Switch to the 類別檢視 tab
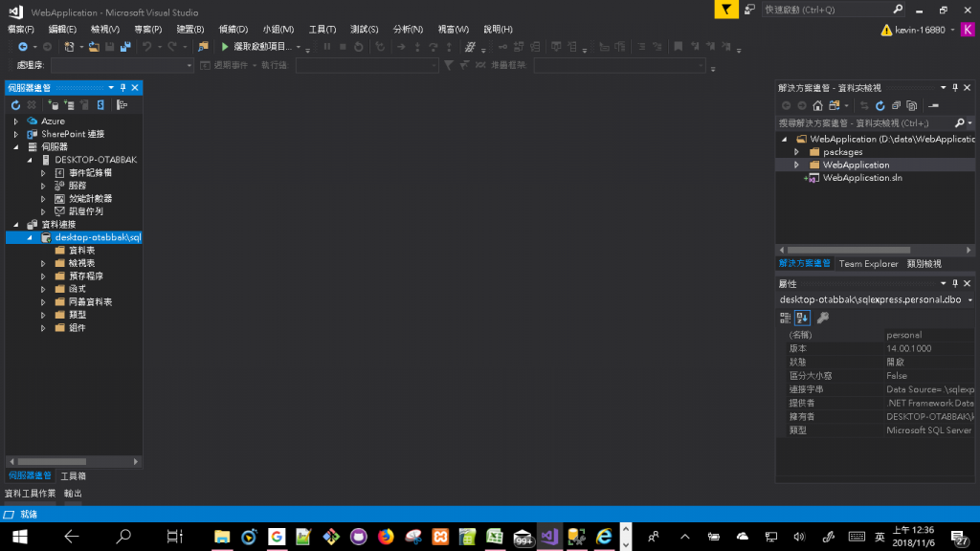 pos(924,264)
